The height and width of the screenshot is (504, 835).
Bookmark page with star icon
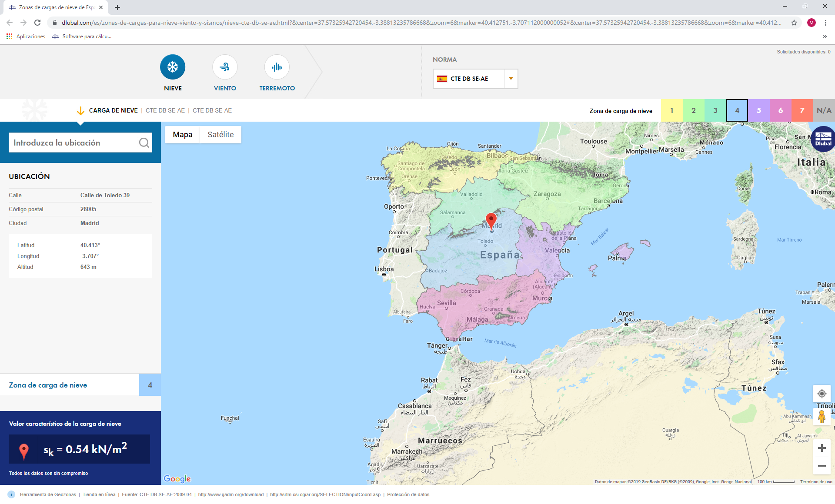coord(794,23)
